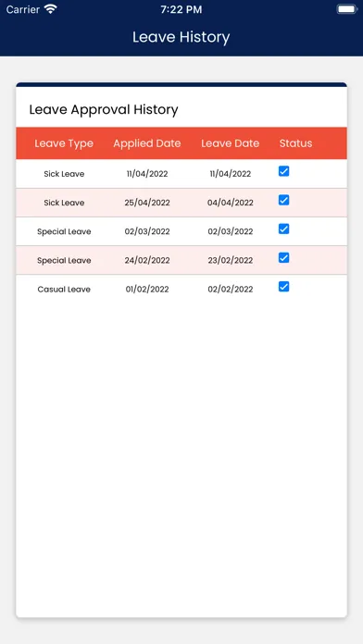Click applied date 25/04/2022
Viewport: 363px width, 644px height.
tap(147, 203)
